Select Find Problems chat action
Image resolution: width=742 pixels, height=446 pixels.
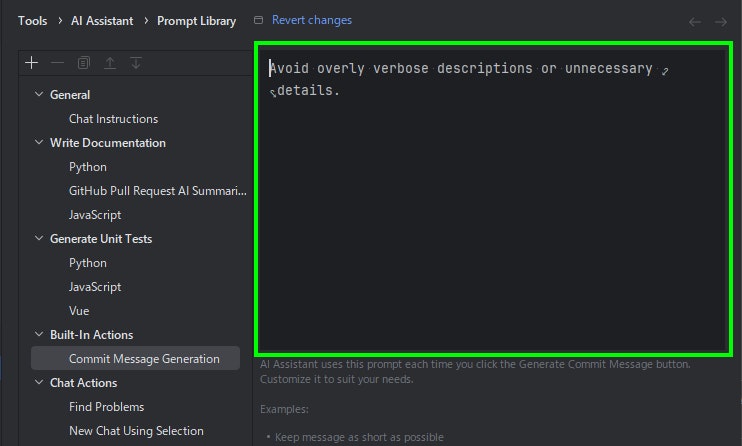pyautogui.click(x=106, y=407)
